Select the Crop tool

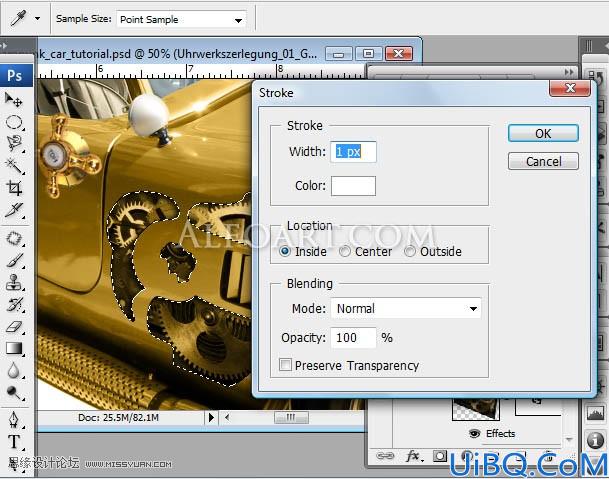[x=14, y=188]
